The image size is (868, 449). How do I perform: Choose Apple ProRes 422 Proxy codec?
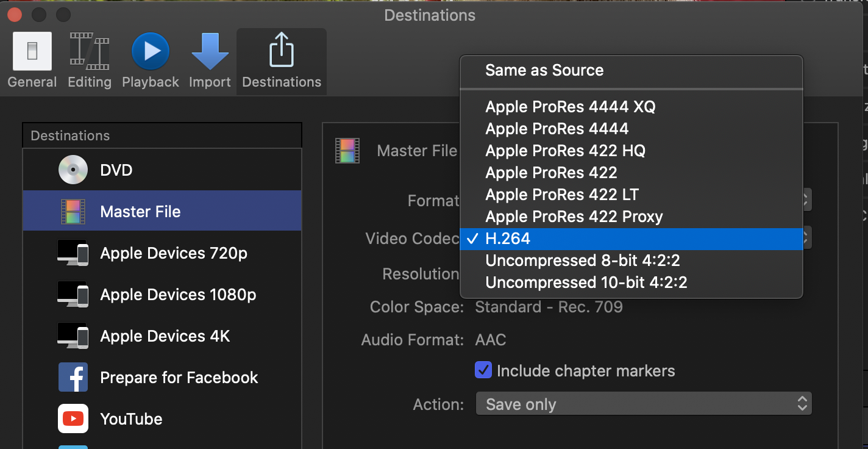point(574,217)
